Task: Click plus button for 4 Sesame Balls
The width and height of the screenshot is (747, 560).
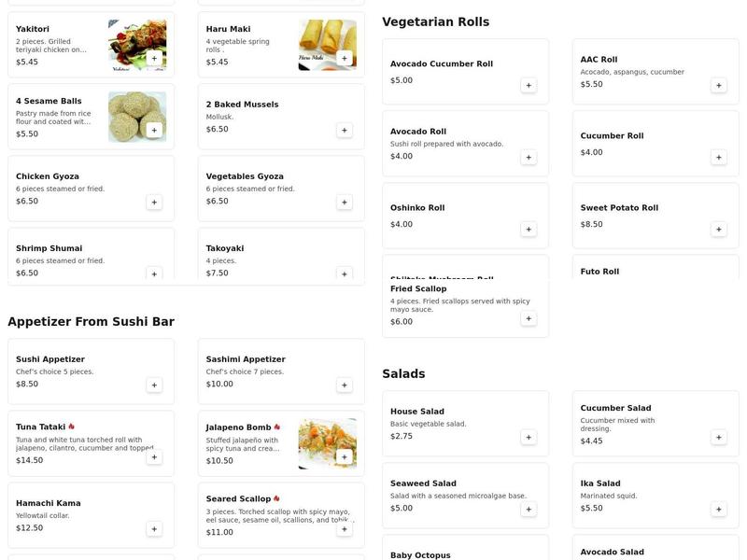Action: [x=154, y=130]
